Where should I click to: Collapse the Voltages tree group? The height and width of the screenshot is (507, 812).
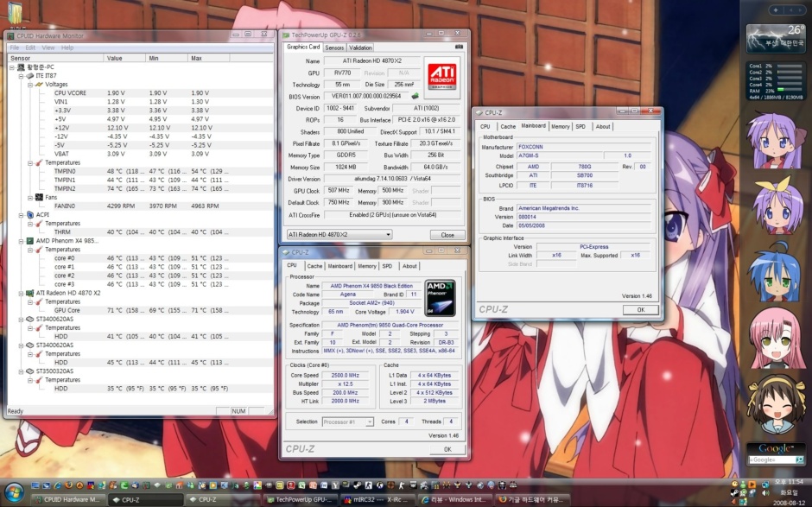(x=30, y=85)
